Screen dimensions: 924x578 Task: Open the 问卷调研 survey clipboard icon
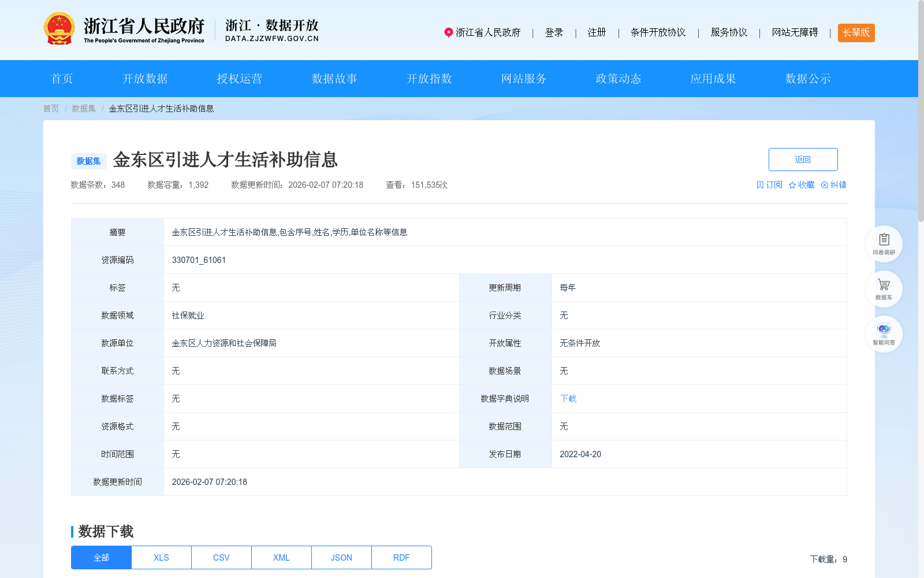pos(884,243)
